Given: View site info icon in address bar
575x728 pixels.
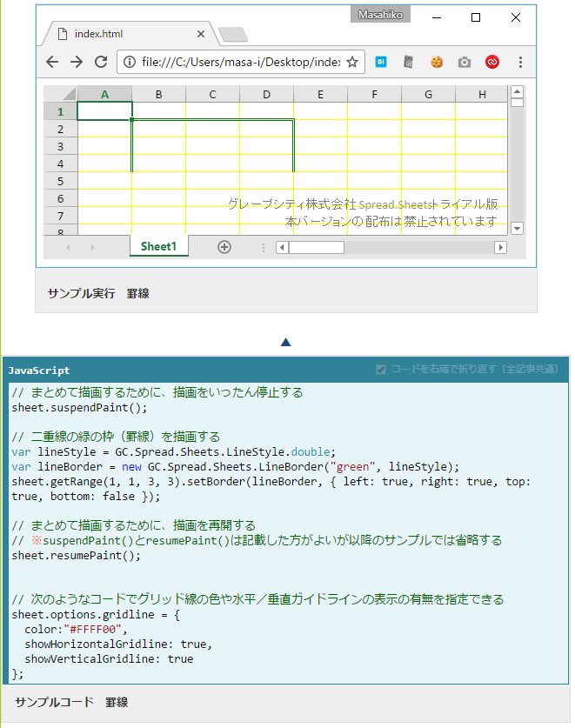Looking at the screenshot, I should coord(130,62).
